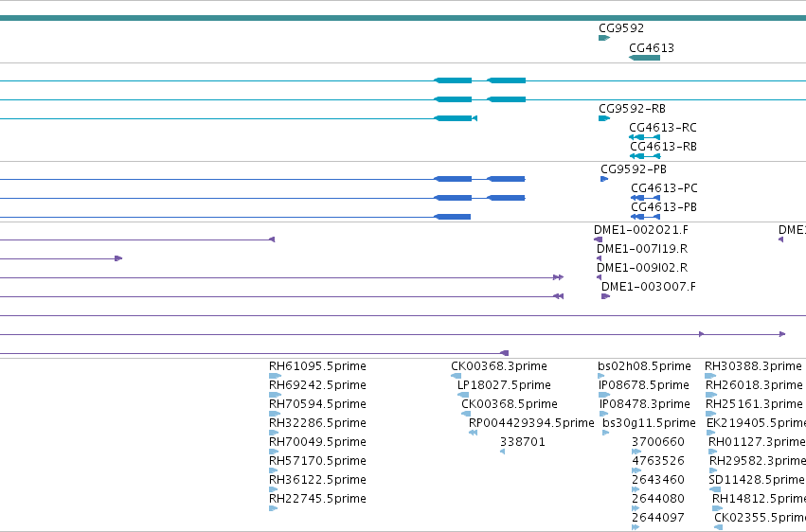806x532 pixels.
Task: Select the CG4613 gene glyph
Action: pos(645,58)
